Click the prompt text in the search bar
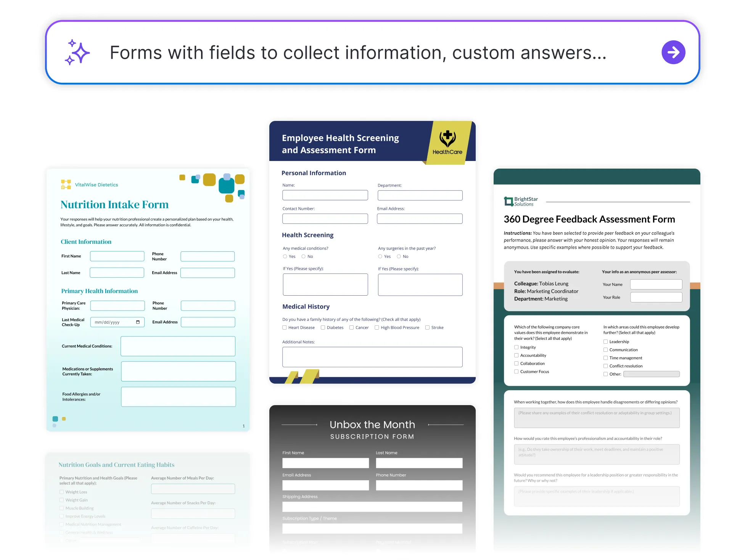 pos(358,53)
